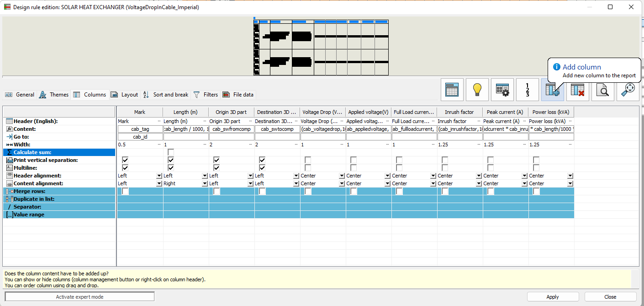
Task: Open Content alignment dropdown for Length column
Action: tap(205, 183)
